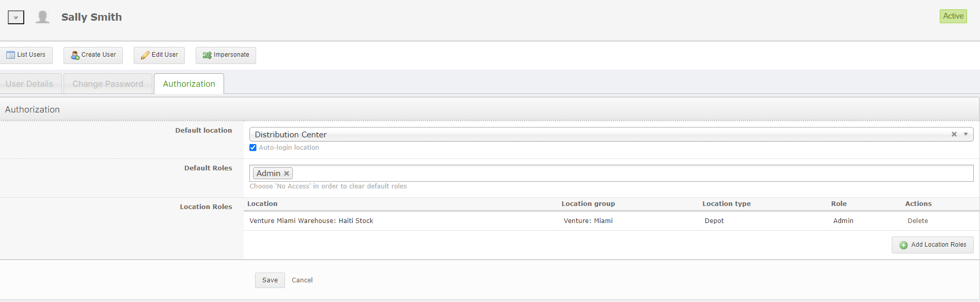
Task: Click the Default Roles field label
Action: [208, 168]
